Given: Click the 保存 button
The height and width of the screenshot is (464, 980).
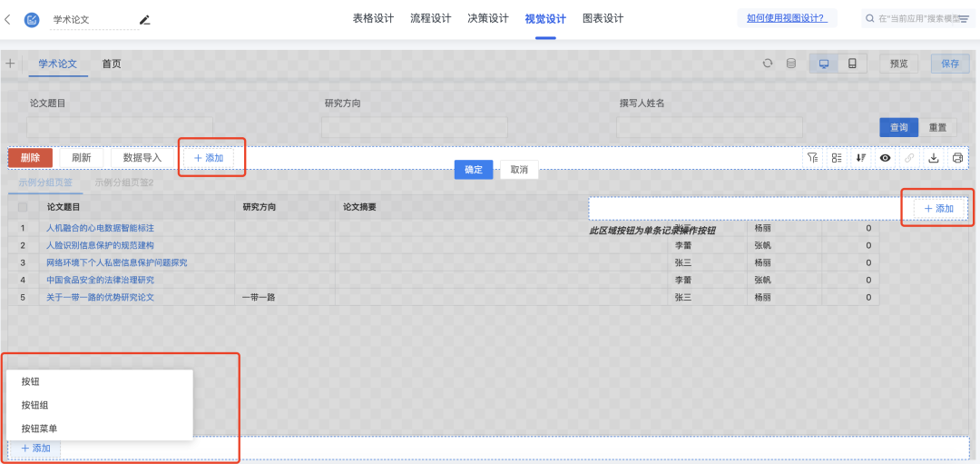Looking at the screenshot, I should pos(950,64).
